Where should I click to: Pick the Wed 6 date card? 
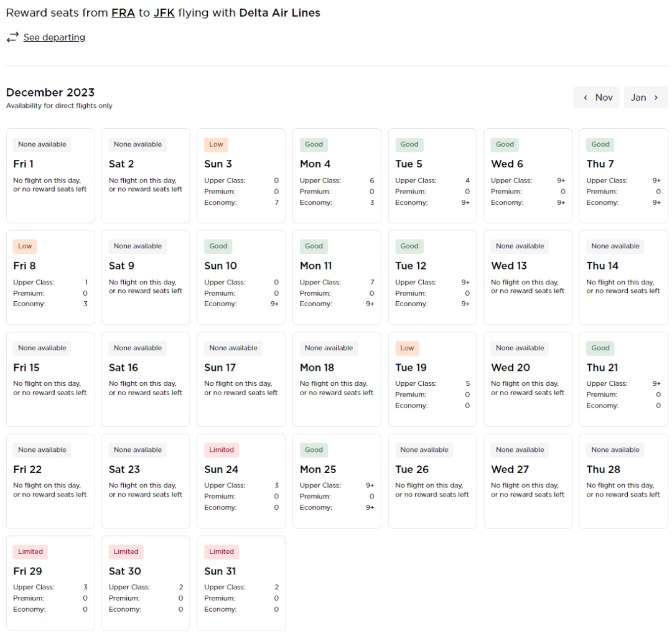point(528,175)
